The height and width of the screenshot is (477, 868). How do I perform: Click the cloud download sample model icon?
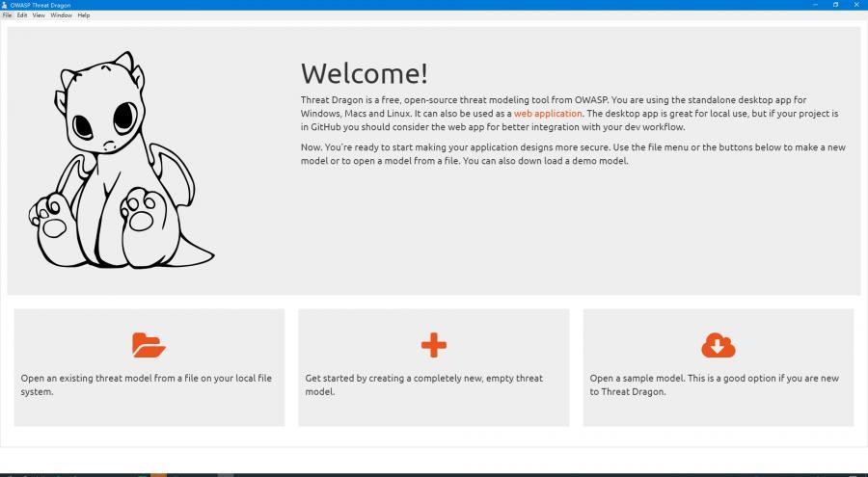pyautogui.click(x=718, y=345)
